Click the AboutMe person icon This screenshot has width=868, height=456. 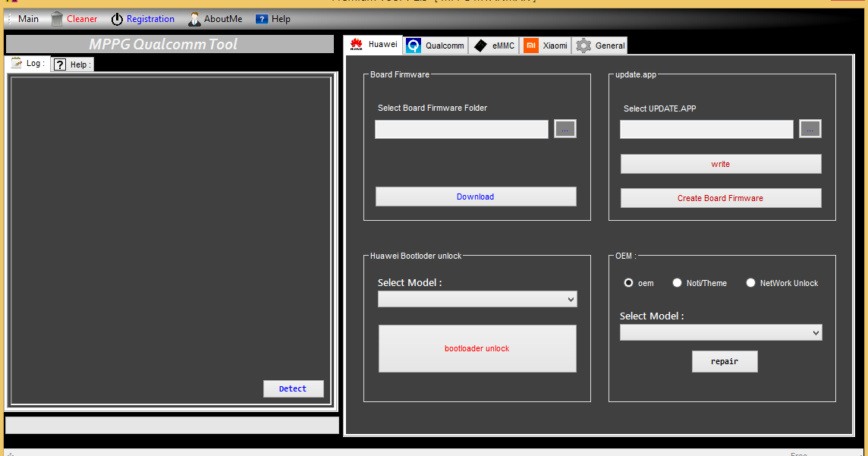194,19
